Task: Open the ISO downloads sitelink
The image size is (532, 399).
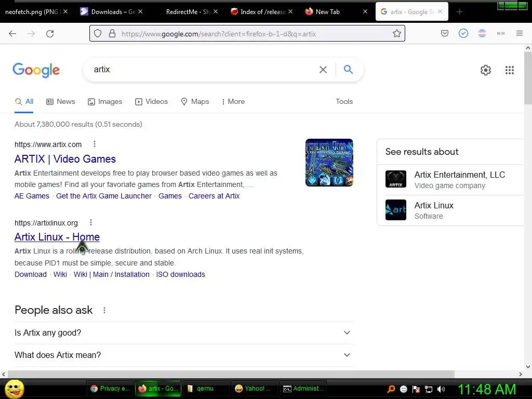Action: (180, 274)
